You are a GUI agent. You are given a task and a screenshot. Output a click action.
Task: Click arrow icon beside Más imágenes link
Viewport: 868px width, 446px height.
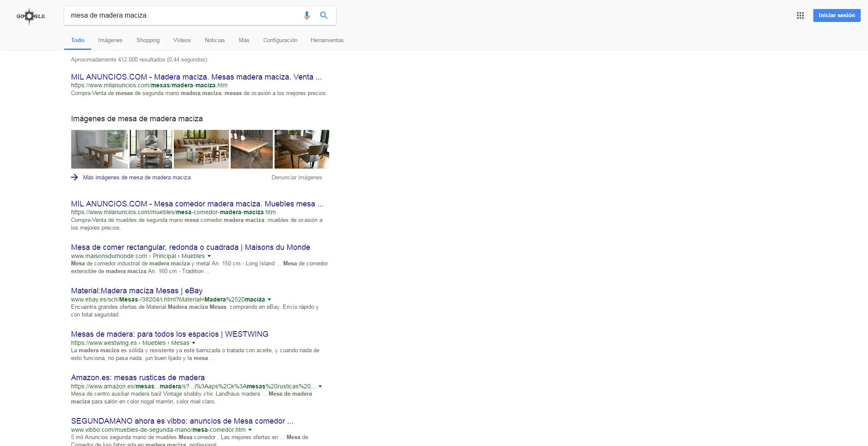[x=74, y=177]
